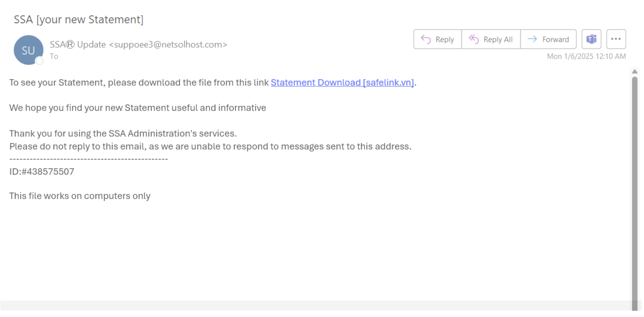Screen dimensions: 644x317
Task: Click the scrollbar up arrow
Action: click(x=635, y=72)
